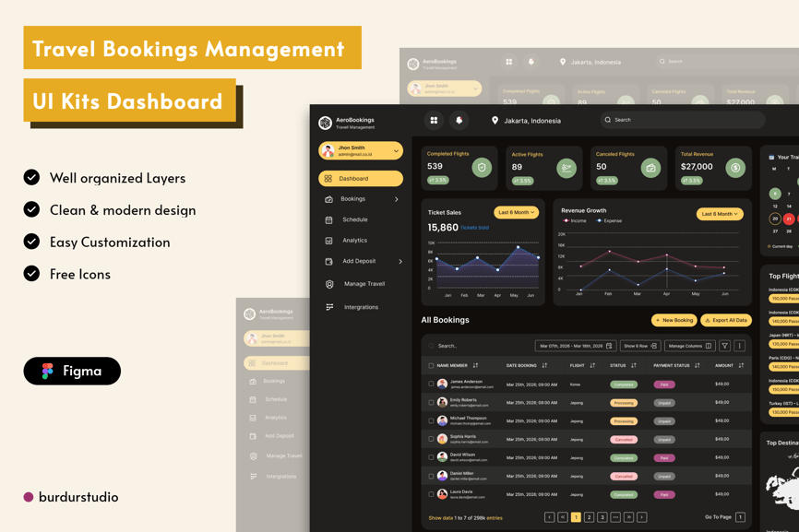Click the Total Revenue dollar icon
This screenshot has width=799, height=532.
734,168
